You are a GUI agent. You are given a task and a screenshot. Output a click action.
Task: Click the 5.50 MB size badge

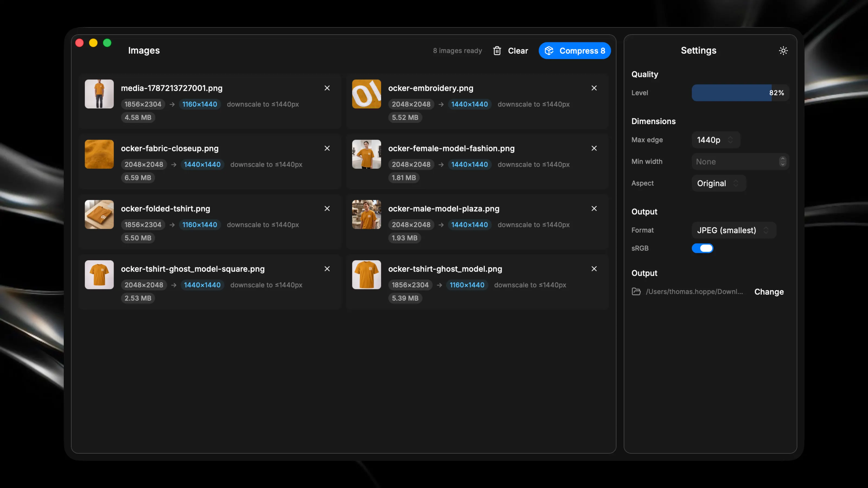coord(138,238)
